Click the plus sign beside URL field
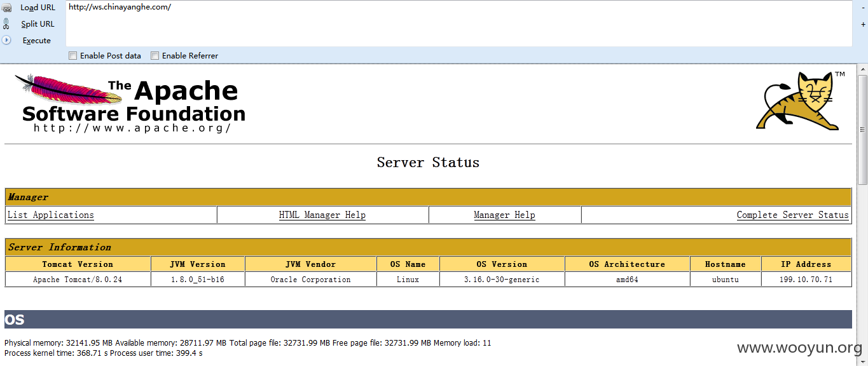 tap(863, 24)
